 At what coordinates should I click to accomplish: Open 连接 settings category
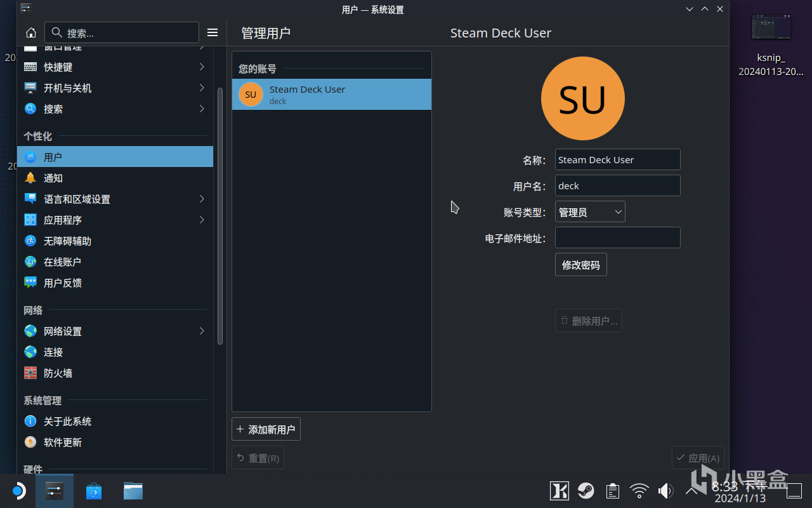pos(115,352)
